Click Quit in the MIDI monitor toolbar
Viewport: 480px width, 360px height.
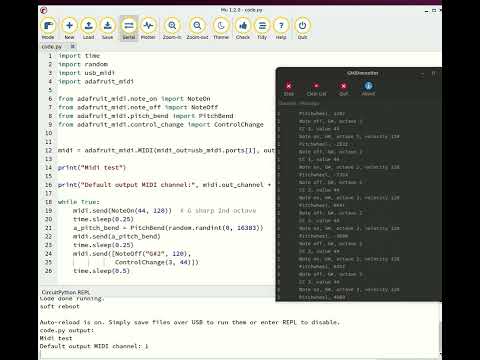(x=343, y=89)
